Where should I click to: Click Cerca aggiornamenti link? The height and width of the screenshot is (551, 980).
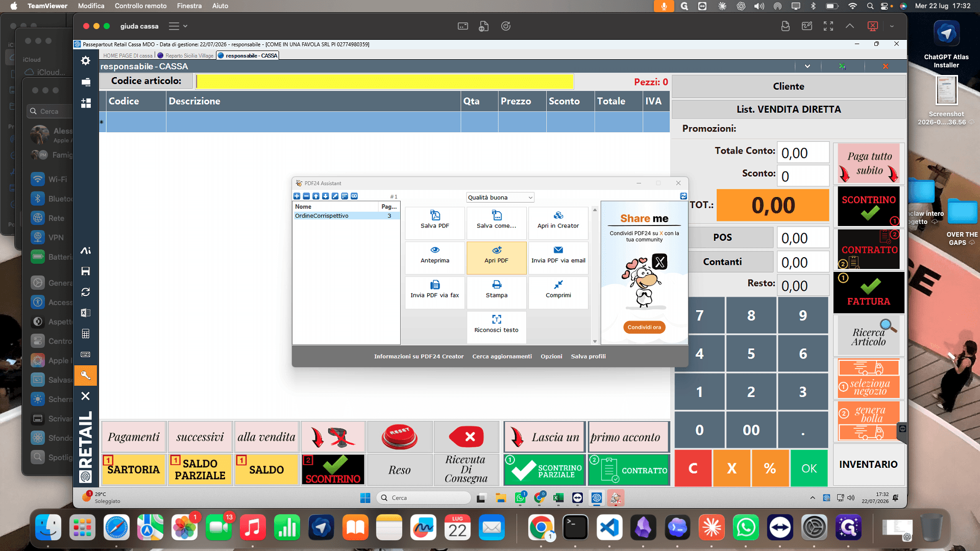pos(502,356)
